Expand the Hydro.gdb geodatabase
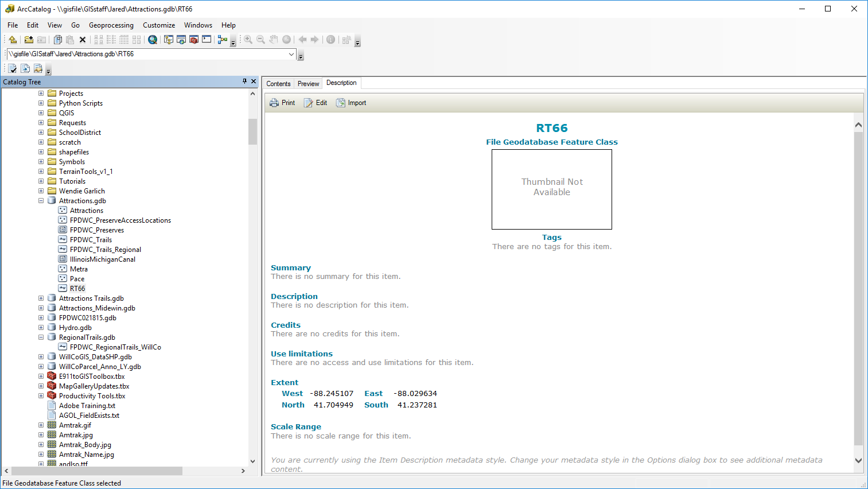The height and width of the screenshot is (489, 868). coord(41,328)
